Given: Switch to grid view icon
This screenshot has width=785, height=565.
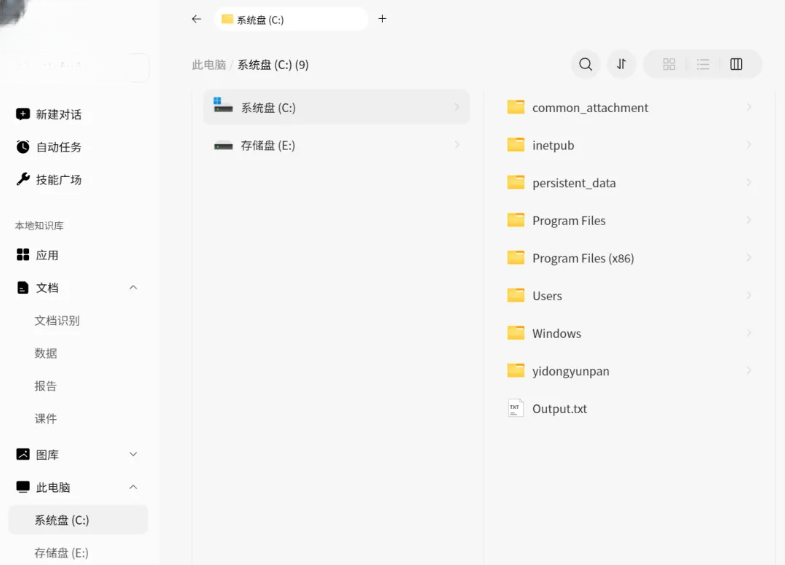Looking at the screenshot, I should pos(669,64).
